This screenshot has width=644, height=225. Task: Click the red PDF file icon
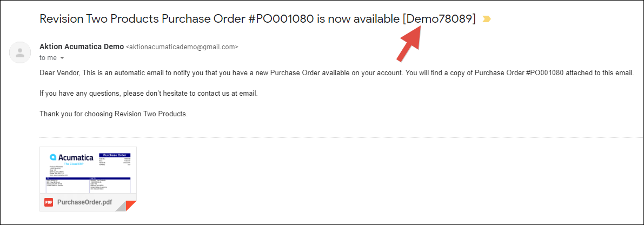point(48,203)
